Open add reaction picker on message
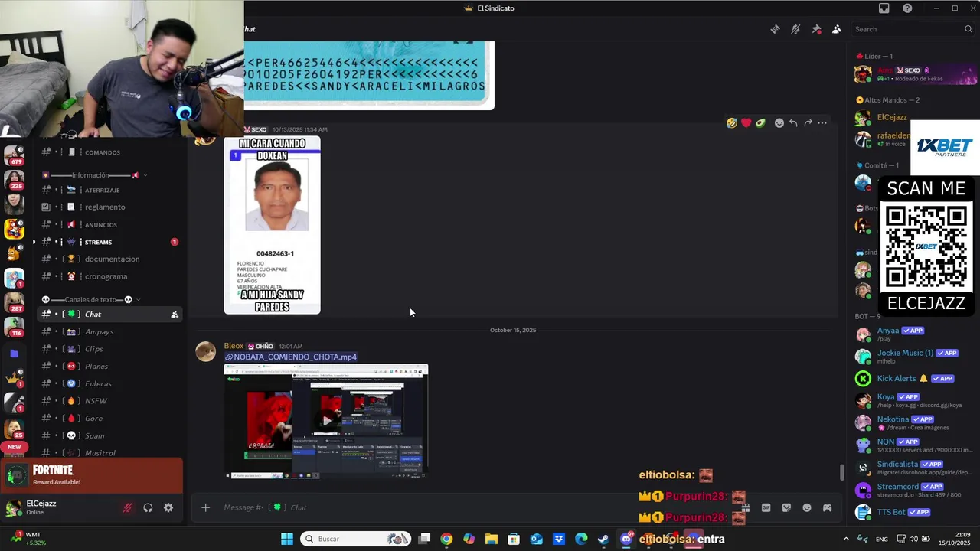This screenshot has height=551, width=980. point(779,122)
